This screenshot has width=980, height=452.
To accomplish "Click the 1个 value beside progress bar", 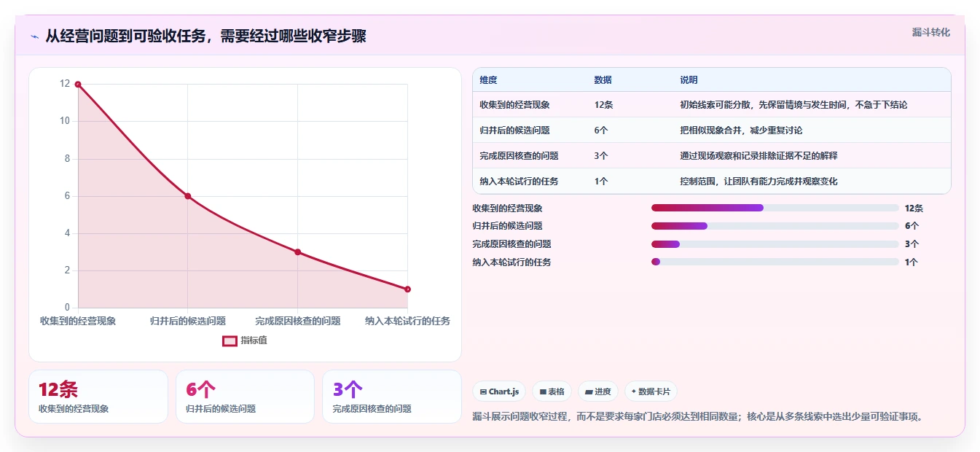I will tap(912, 262).
